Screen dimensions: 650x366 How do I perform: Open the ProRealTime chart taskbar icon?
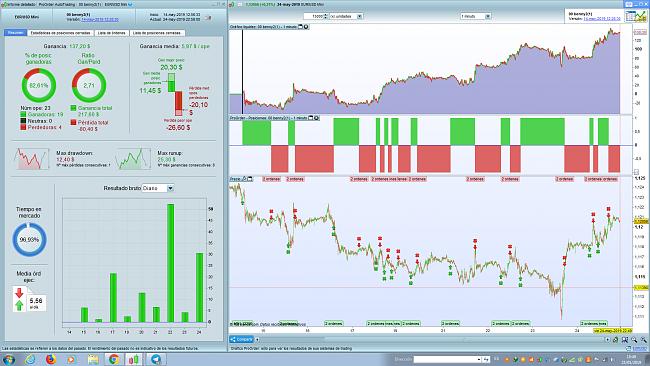point(134,359)
